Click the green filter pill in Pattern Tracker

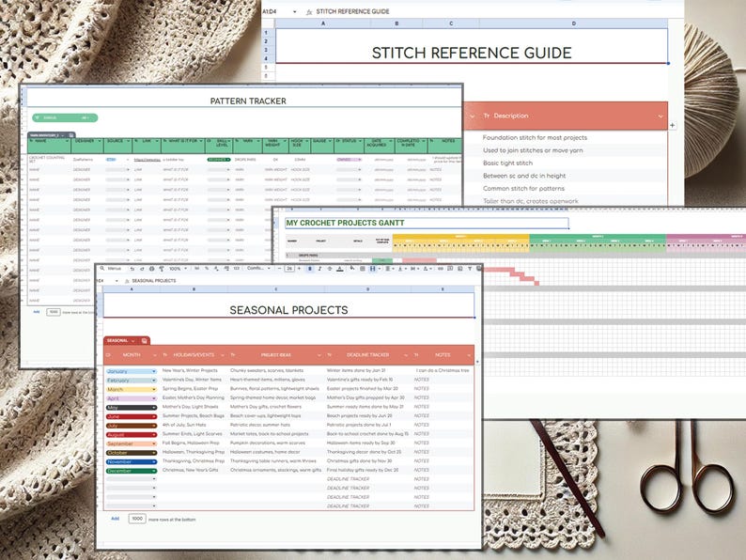tap(65, 117)
